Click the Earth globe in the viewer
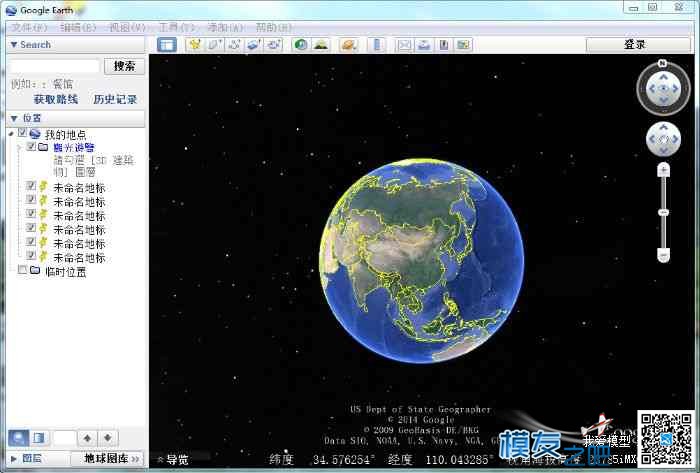This screenshot has width=700, height=473. point(421,261)
